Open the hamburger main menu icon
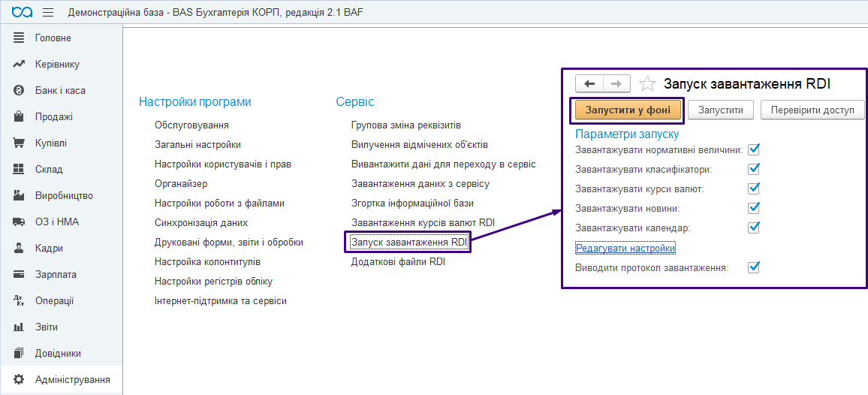Image resolution: width=868 pixels, height=395 pixels. 48,12
